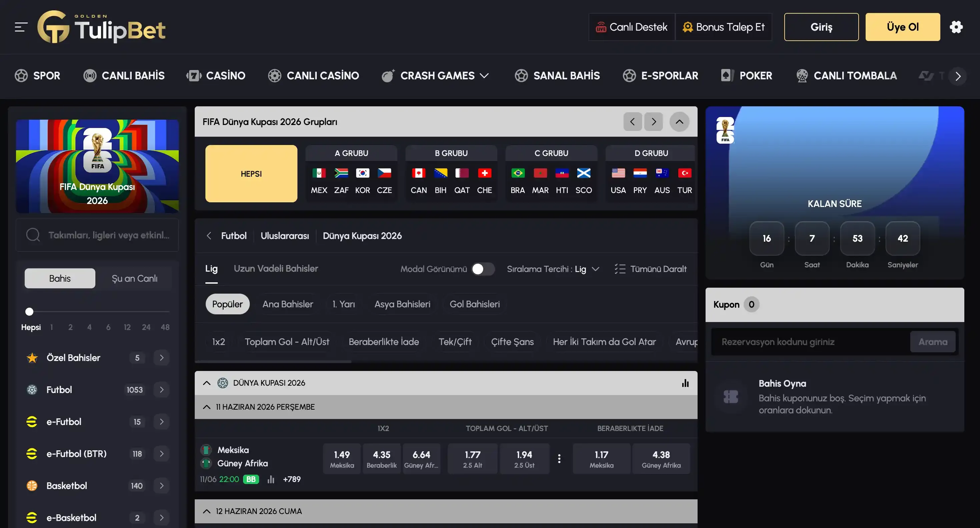Click the Rezervasyon kodunu giriniz field
Screen dimensions: 980x528
(810, 342)
